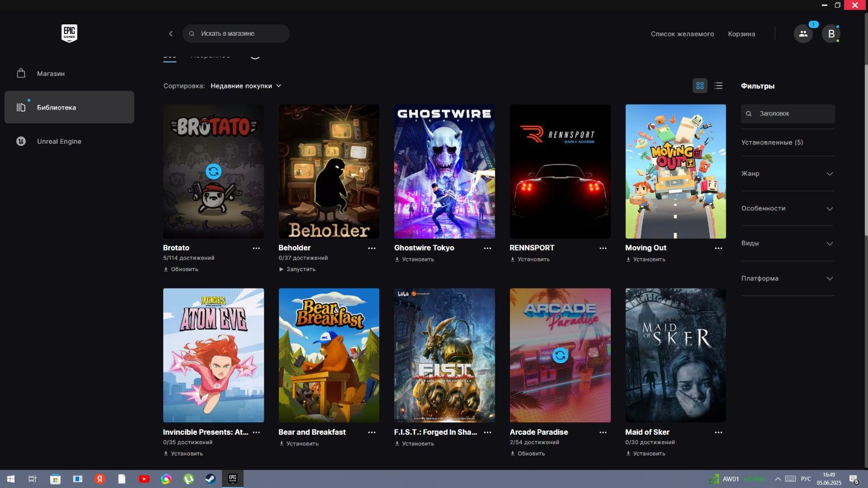The width and height of the screenshot is (868, 488).
Task: Click Установить under RENNSPORT
Action: [x=529, y=259]
